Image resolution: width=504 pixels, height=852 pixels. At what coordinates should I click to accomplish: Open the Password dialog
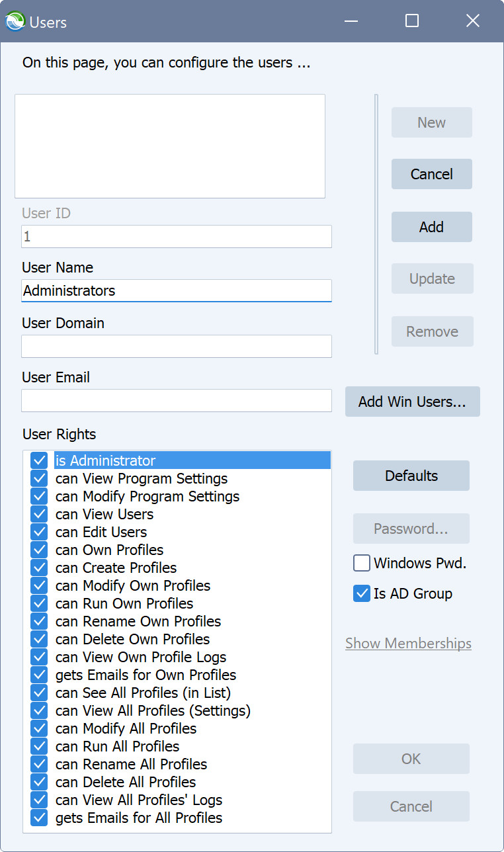pos(411,529)
